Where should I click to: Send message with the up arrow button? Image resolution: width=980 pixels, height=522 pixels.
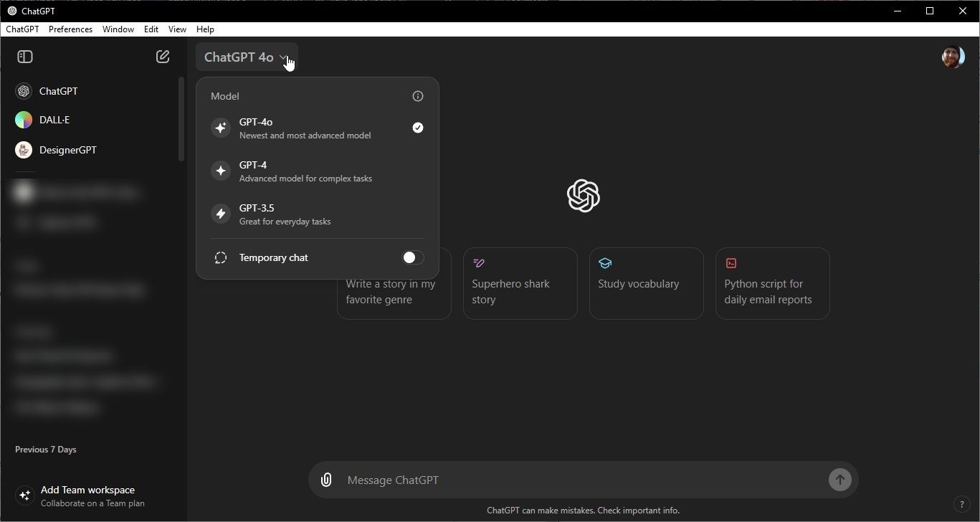[839, 480]
